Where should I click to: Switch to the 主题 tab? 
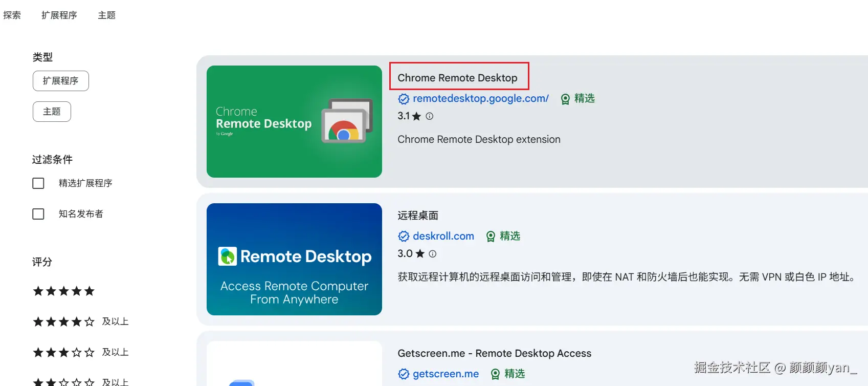pos(107,15)
